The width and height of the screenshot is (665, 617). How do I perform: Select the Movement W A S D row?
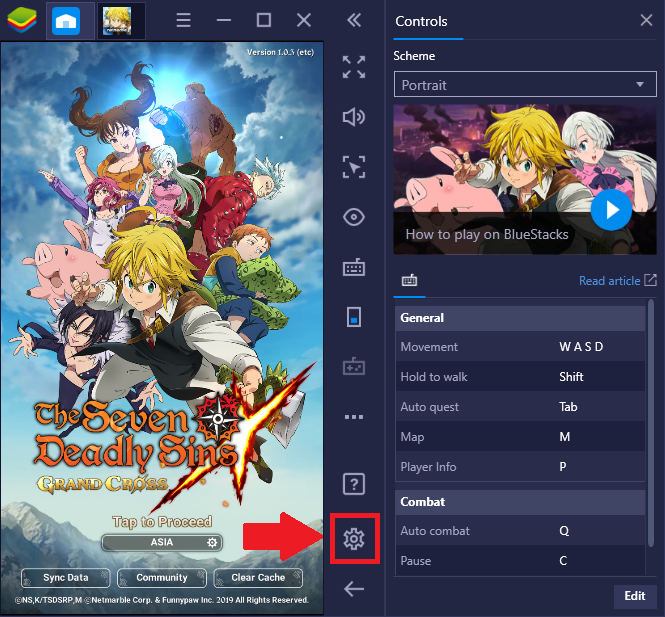pyautogui.click(x=520, y=346)
